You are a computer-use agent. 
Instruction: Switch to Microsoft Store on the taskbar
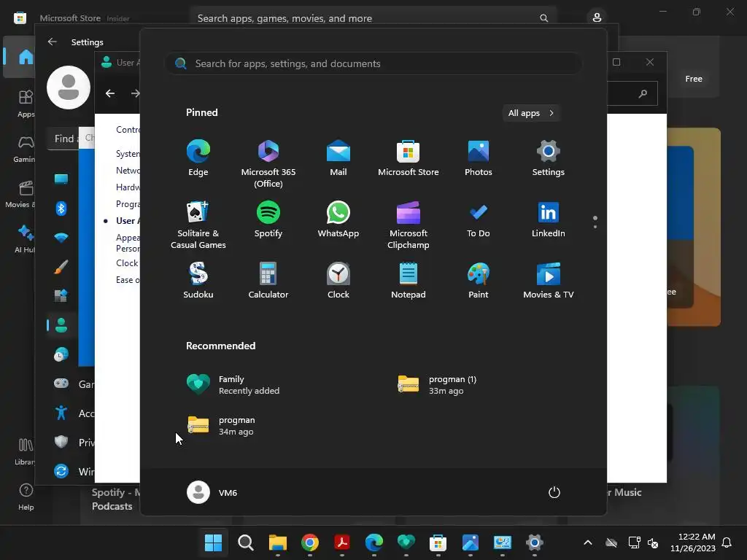click(438, 542)
